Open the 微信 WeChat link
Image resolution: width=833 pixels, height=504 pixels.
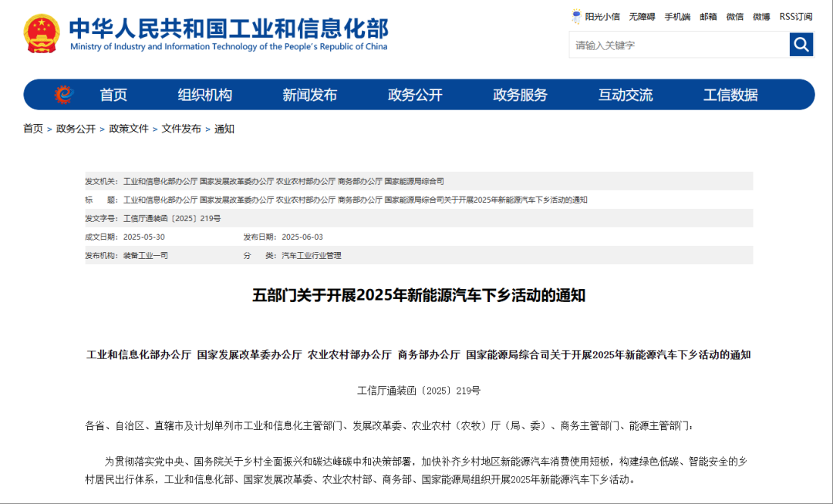[734, 15]
